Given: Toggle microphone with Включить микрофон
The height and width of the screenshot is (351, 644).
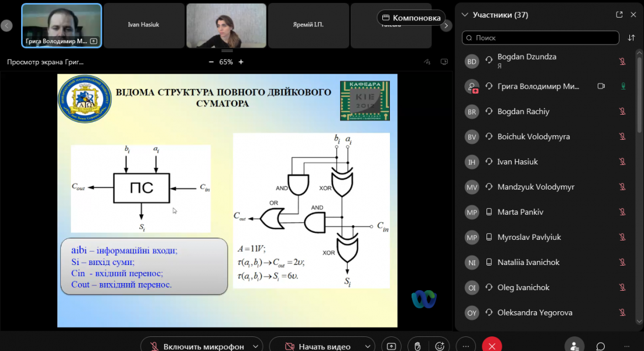Looking at the screenshot, I should click(x=197, y=346).
